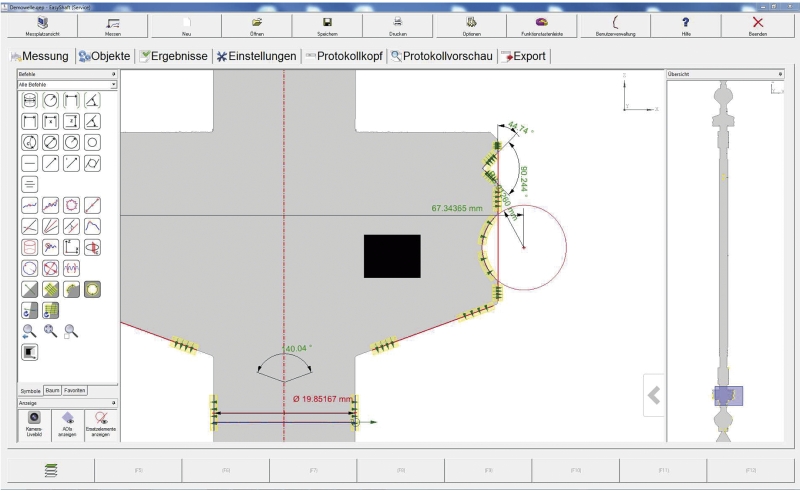Collapse the Befehle panel pin
The height and width of the screenshot is (491, 800).
coord(113,74)
